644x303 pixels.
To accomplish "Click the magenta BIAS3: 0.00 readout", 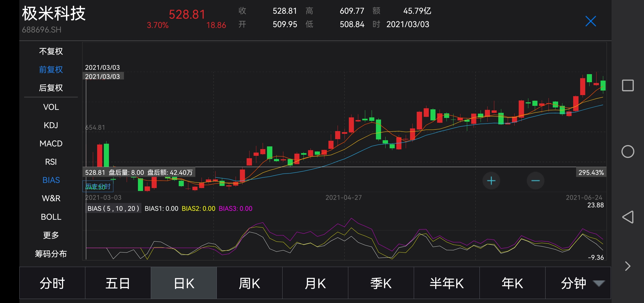I will pos(236,208).
